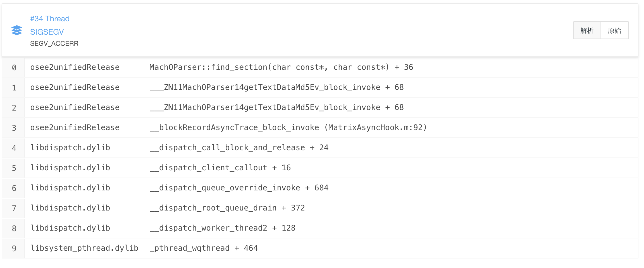Select the __dispatch_worker_thread2 frame
Screen dimensions: 644x268
coord(222,228)
